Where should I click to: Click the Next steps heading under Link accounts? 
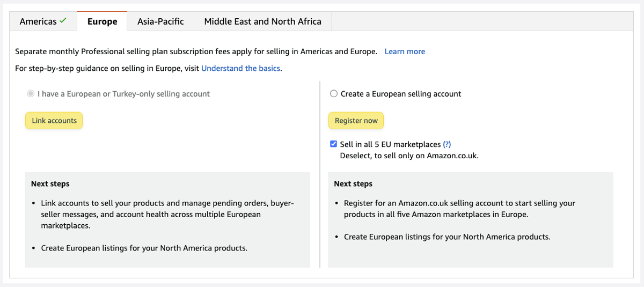click(50, 183)
